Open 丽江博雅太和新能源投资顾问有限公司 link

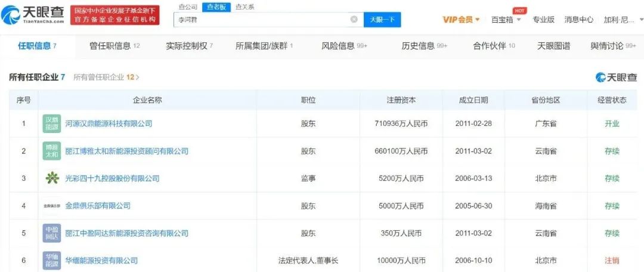pos(127,151)
